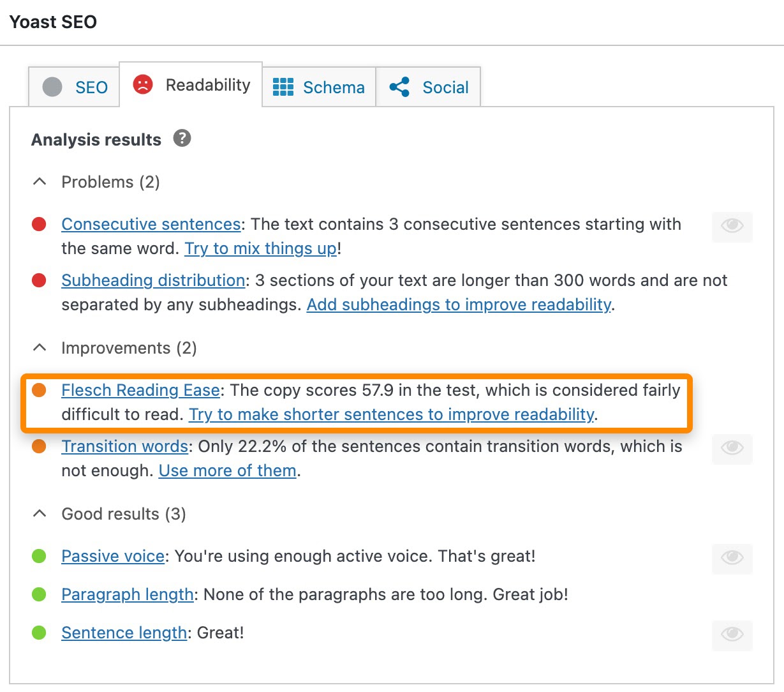
Task: Collapse the Problems (2) section
Action: (x=40, y=182)
